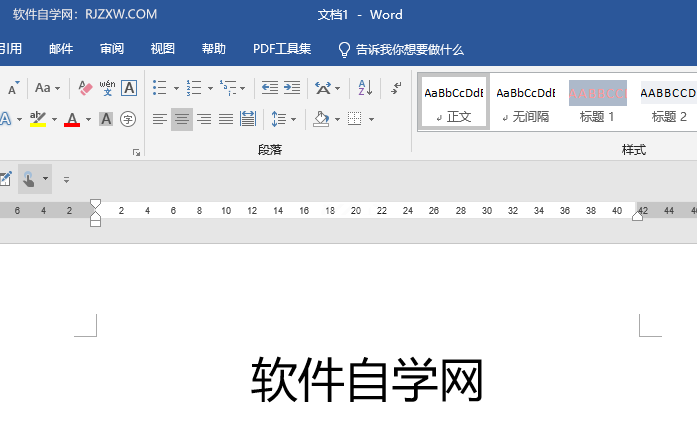Click the Clear All Formatting eraser icon
The width and height of the screenshot is (697, 436).
pyautogui.click(x=85, y=88)
